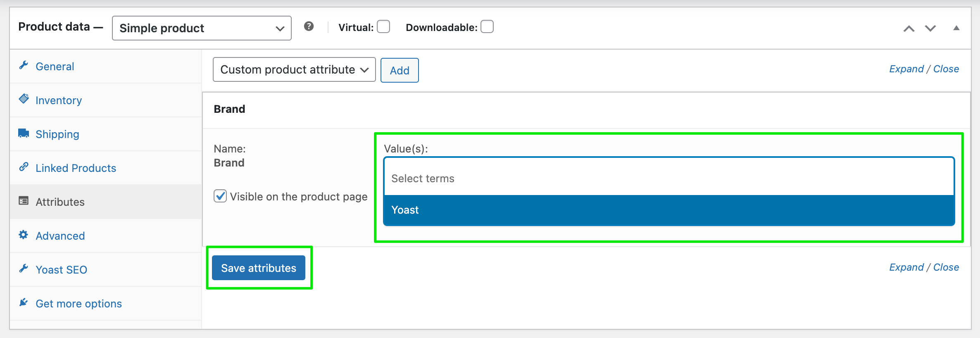This screenshot has width=980, height=338.
Task: Click the Get more options plug icon
Action: click(24, 302)
